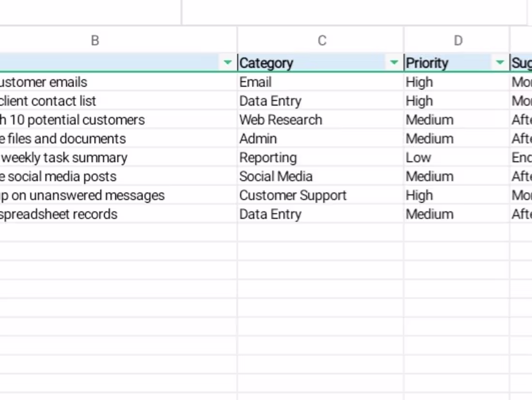Viewport: 532px width, 400px height.
Task: Select the 'Email' category cell
Action: pyautogui.click(x=321, y=82)
